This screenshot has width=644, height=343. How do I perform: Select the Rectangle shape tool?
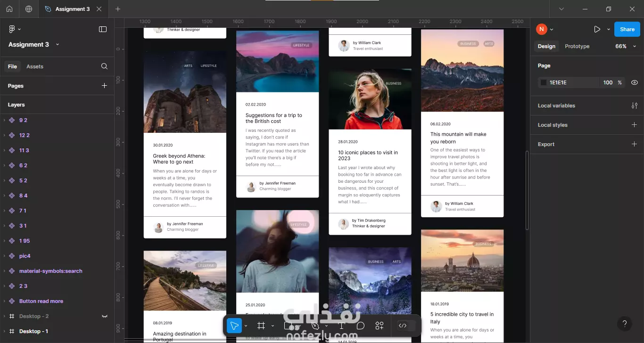[x=289, y=326]
